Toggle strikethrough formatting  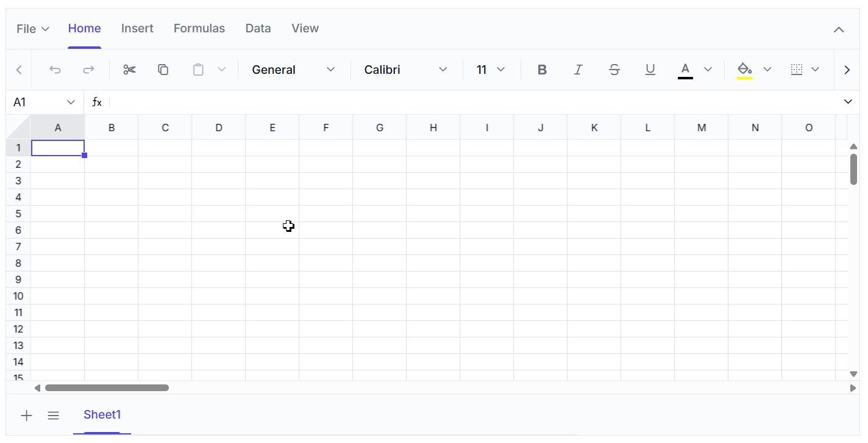point(614,70)
